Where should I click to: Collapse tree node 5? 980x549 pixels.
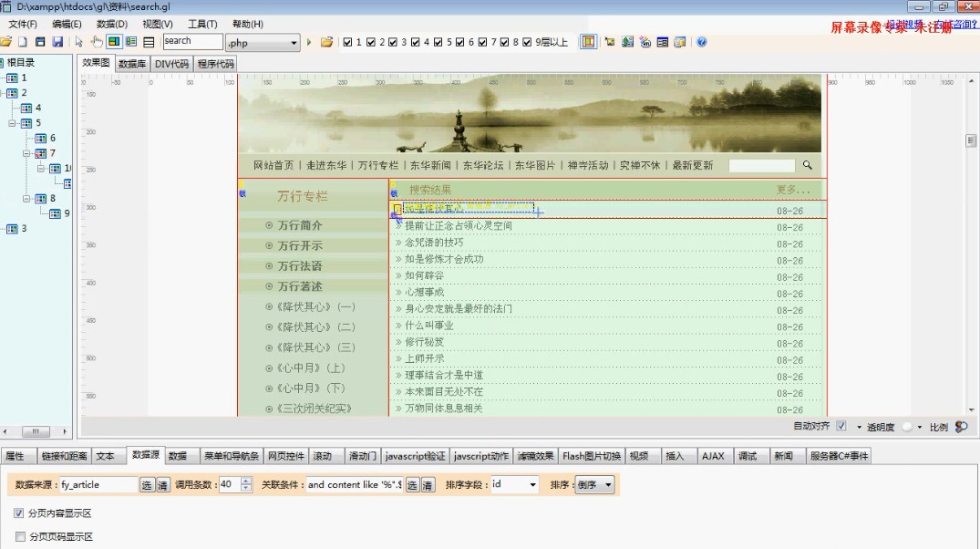(12, 123)
